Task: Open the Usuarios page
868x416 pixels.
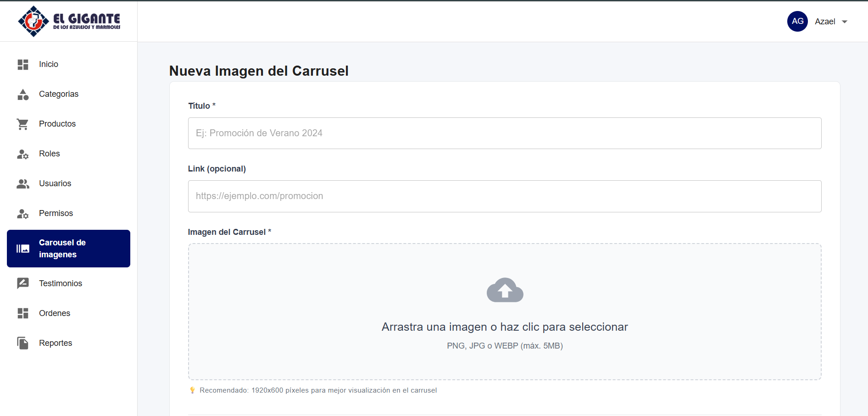Action: click(55, 183)
